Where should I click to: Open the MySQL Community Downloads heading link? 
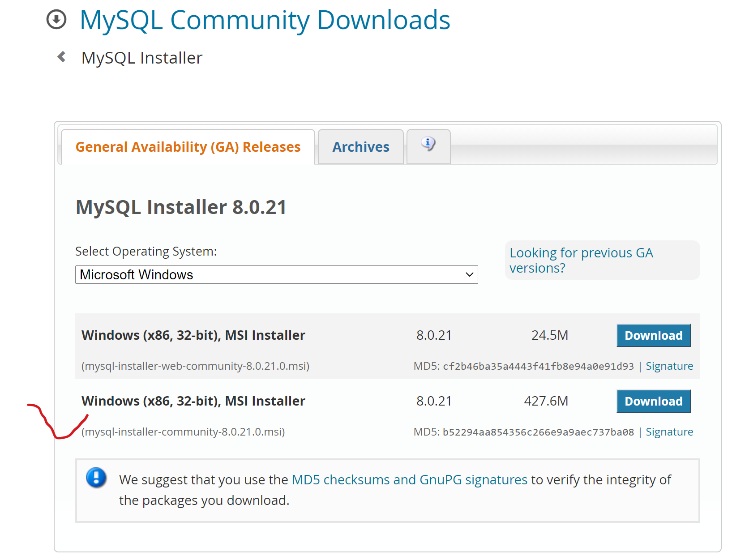(x=265, y=20)
